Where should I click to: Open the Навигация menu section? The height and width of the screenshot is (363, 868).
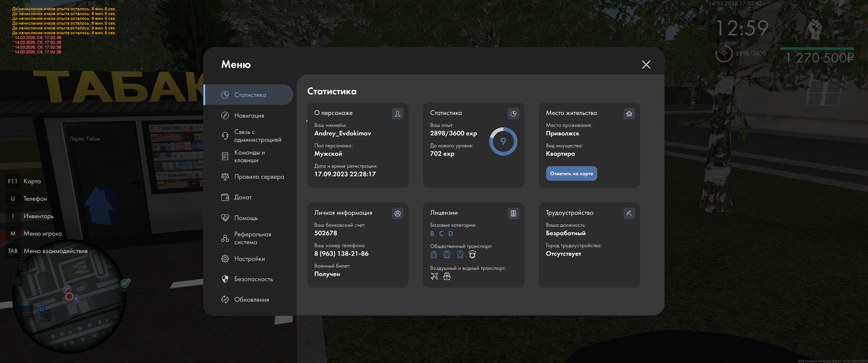249,115
